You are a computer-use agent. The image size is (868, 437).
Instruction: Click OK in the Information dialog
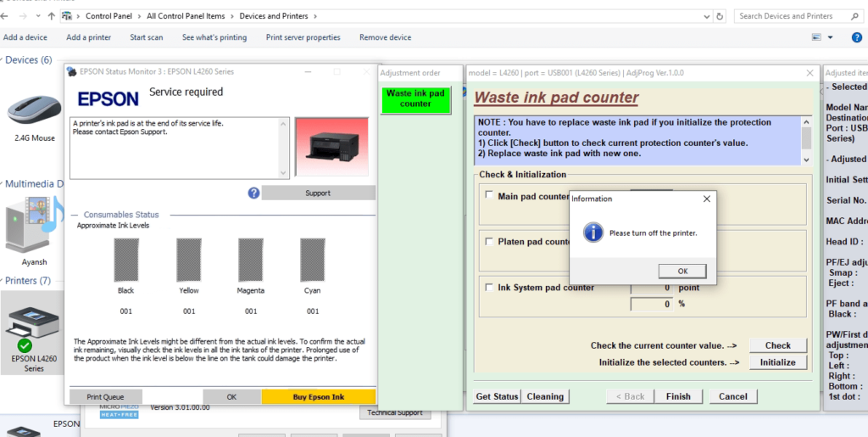pyautogui.click(x=682, y=271)
